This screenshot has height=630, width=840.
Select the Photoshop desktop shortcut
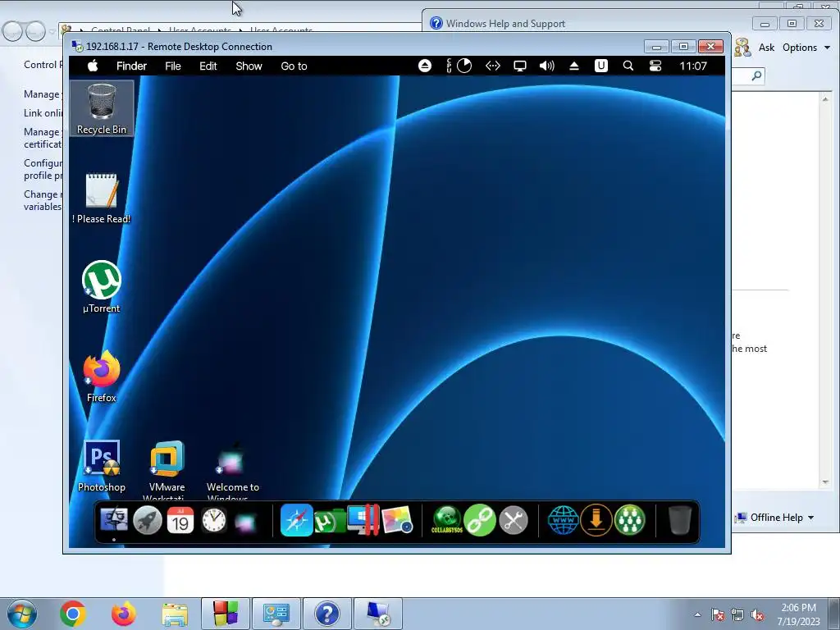pos(101,466)
